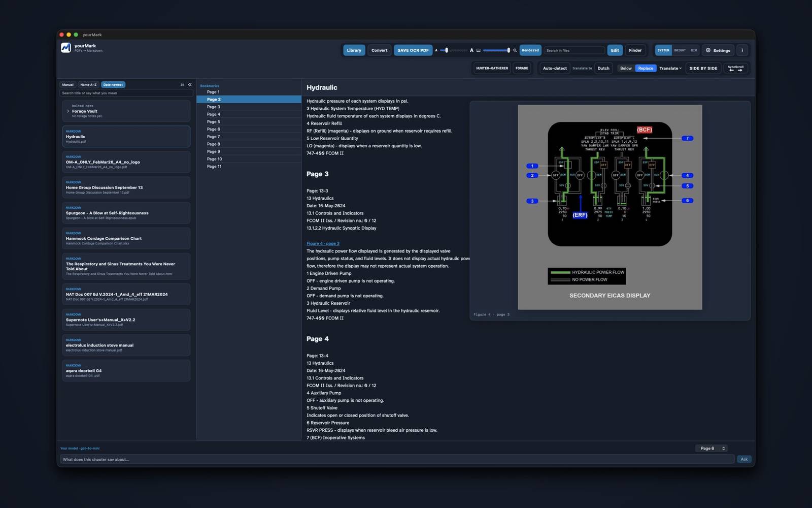Viewport: 812px width, 508px height.
Task: Click the Convert button
Action: pyautogui.click(x=379, y=50)
